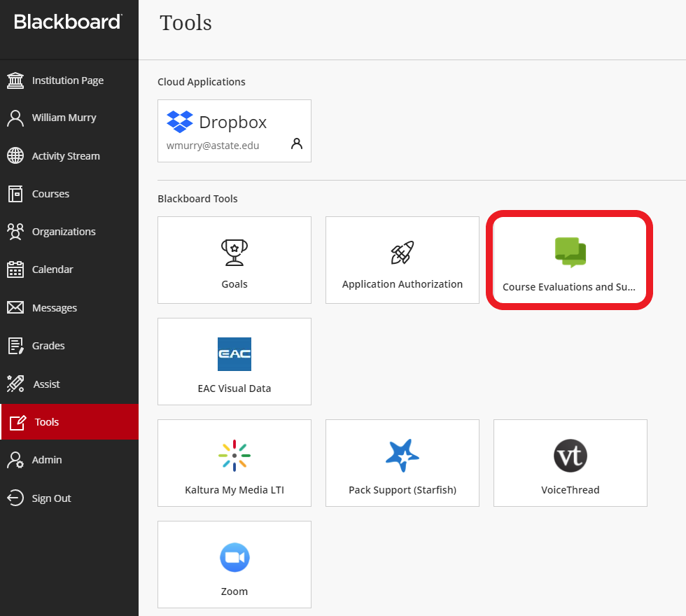Click the Zoom camera icon

234,557
